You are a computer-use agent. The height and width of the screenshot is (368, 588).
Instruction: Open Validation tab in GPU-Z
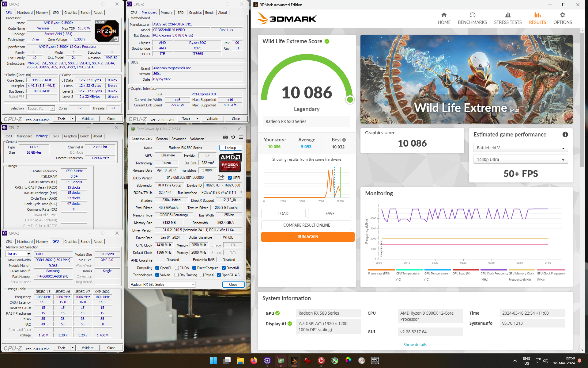(x=197, y=139)
